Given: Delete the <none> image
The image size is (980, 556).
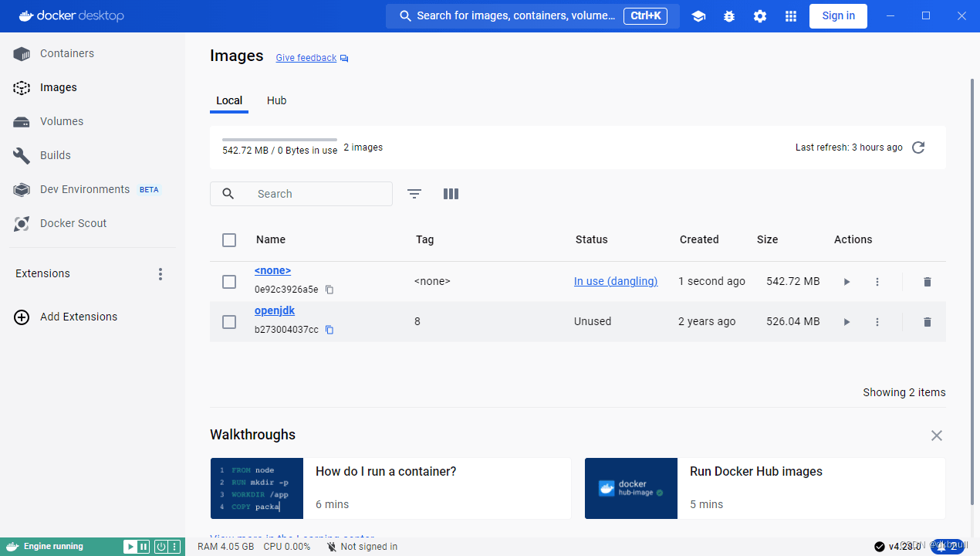Looking at the screenshot, I should [928, 282].
